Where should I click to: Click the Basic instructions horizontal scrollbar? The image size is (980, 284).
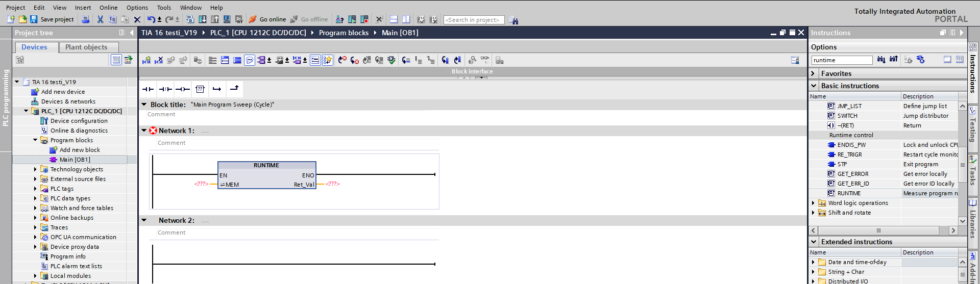click(883, 230)
